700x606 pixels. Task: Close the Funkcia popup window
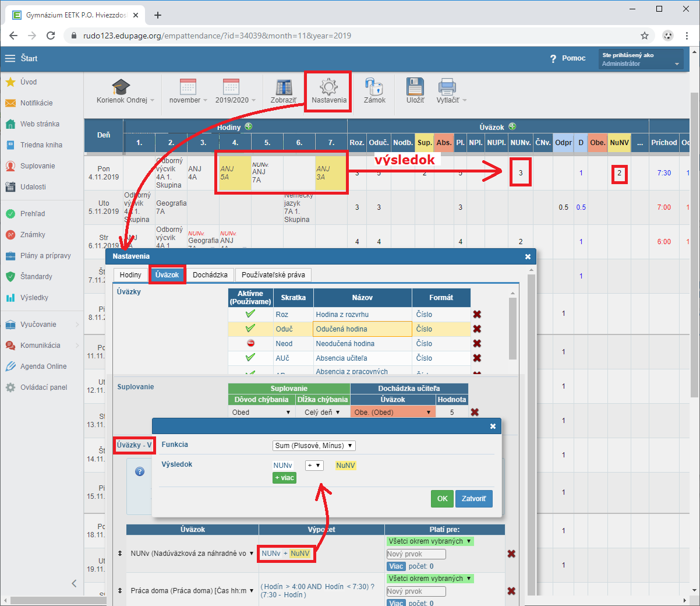pos(493,427)
